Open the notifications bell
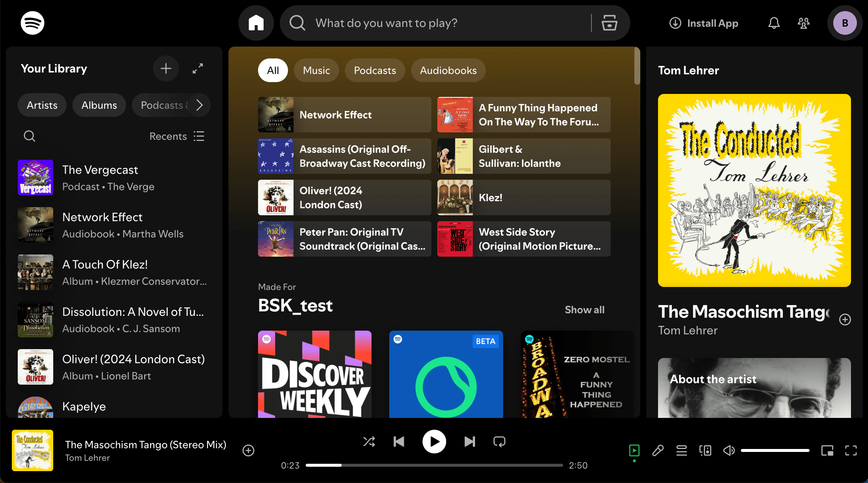This screenshot has width=868, height=483. pyautogui.click(x=774, y=23)
